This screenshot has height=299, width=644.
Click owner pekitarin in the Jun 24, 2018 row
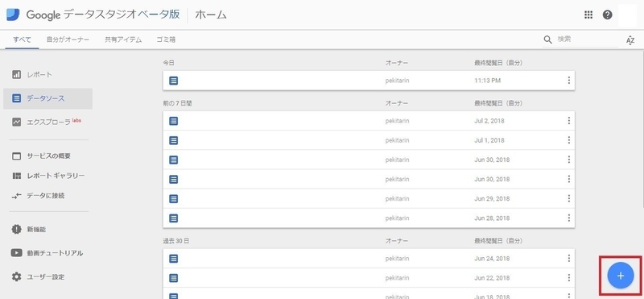pyautogui.click(x=397, y=258)
